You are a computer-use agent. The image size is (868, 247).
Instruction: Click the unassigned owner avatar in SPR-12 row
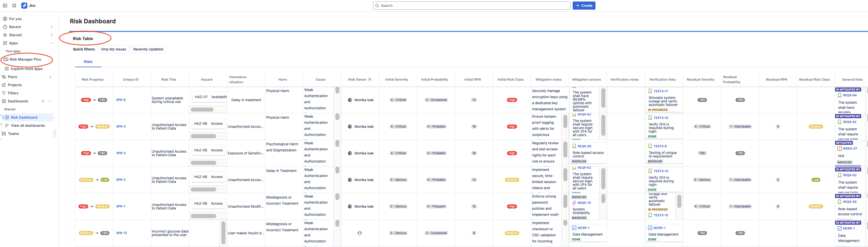click(x=359, y=233)
